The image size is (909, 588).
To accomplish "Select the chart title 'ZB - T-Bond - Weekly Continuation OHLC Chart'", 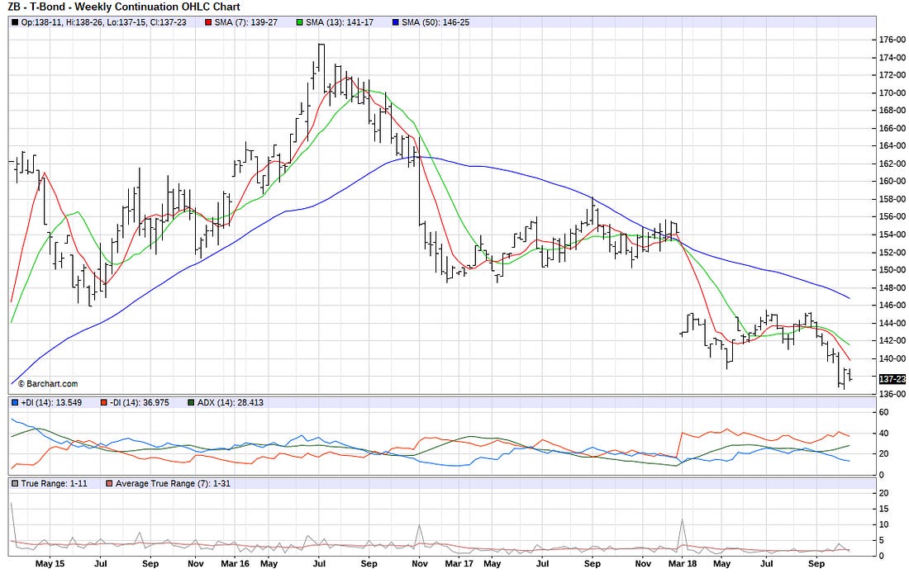I will point(124,7).
